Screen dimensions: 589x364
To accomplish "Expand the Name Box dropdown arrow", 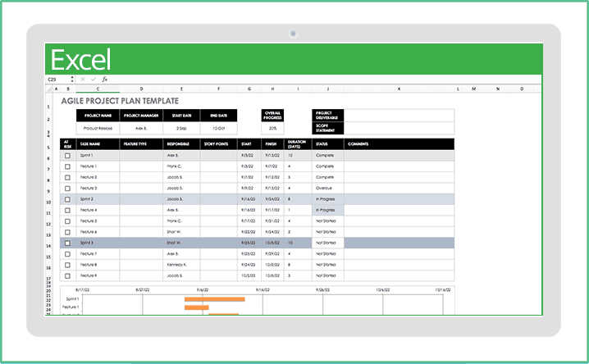I will click(x=71, y=80).
